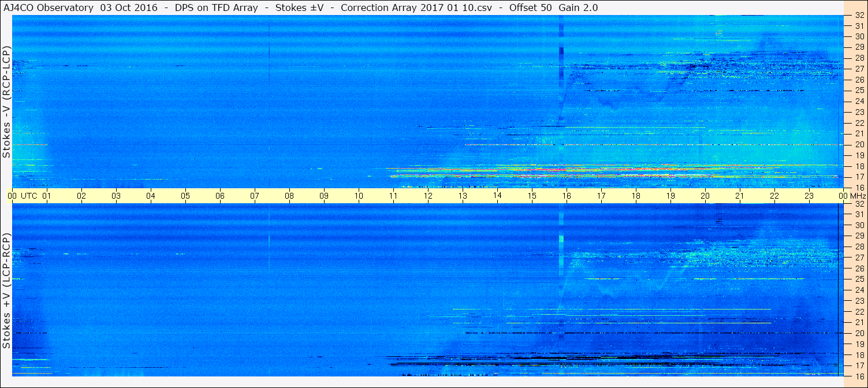Select "Correction Array 2017 01 10.csv" file name

point(416,8)
